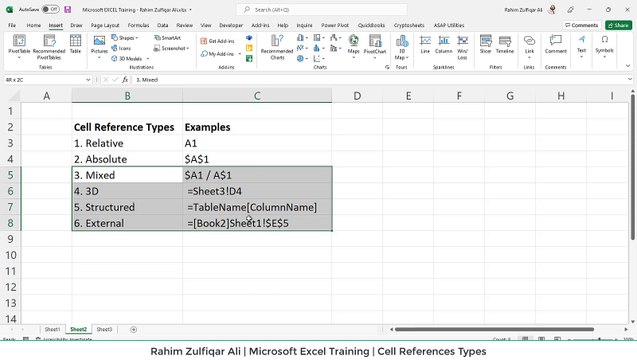
Task: Expand the formula bar
Action: (630, 80)
